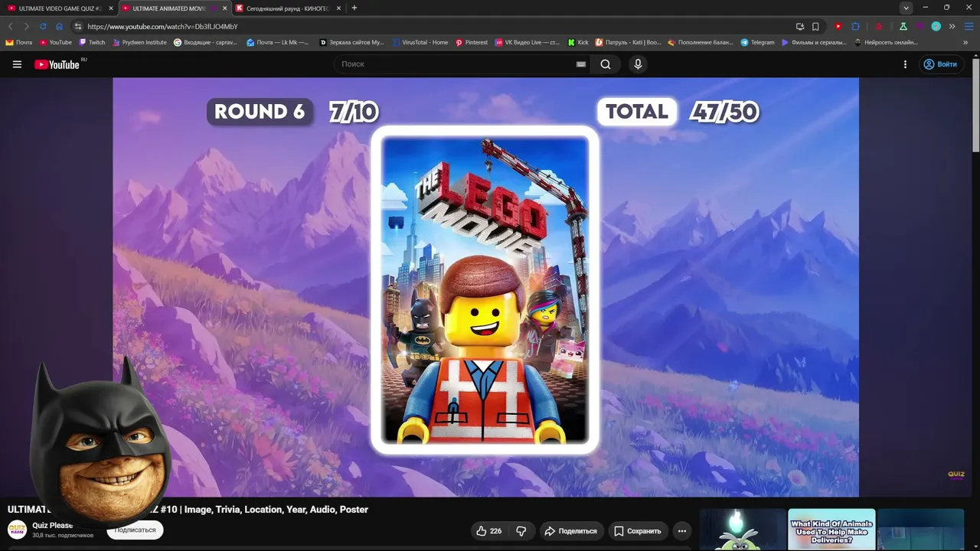Close the Сегодняшний раунд tab
This screenshot has height=551, width=980.
[338, 8]
